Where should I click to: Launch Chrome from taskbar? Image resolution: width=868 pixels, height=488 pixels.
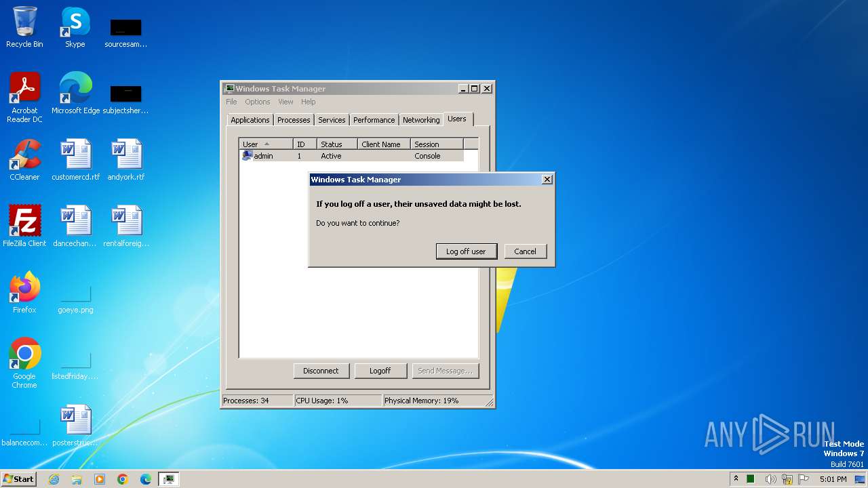point(123,479)
